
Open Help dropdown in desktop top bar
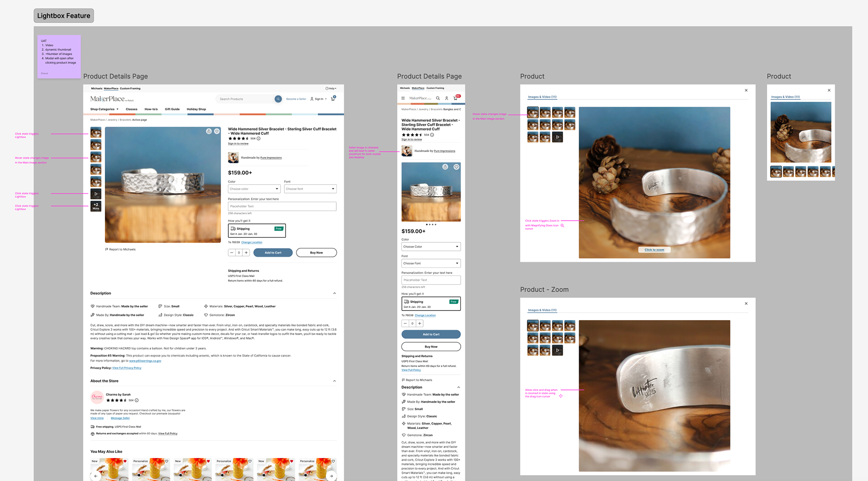click(331, 89)
